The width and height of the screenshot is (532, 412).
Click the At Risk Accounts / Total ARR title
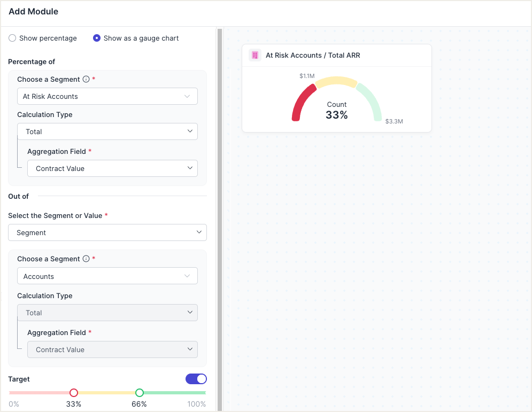(x=313, y=55)
